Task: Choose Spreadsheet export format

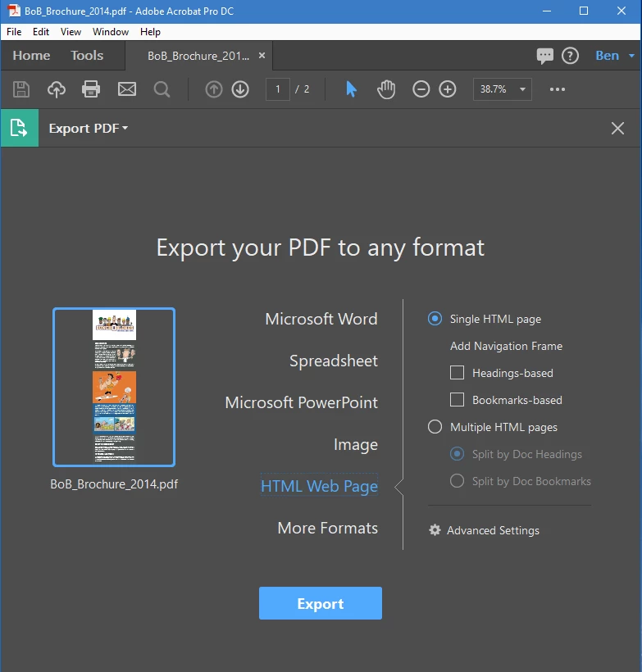Action: 334,361
